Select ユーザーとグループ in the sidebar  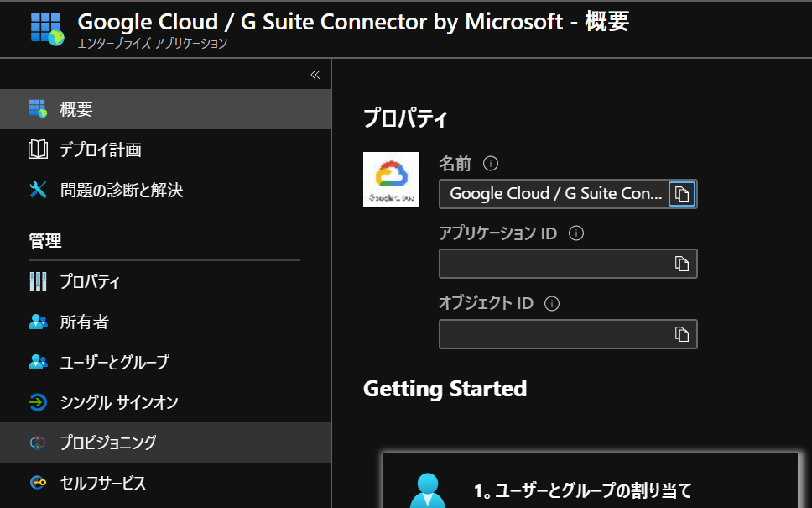coord(114,363)
